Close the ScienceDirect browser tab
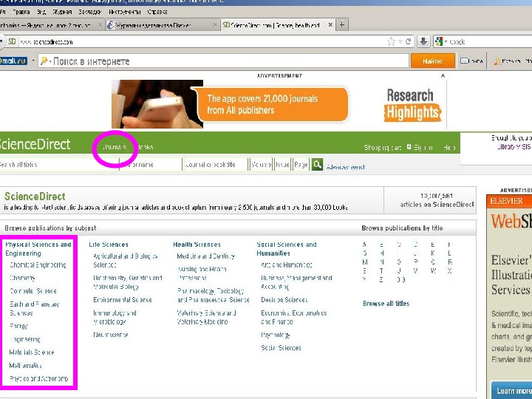This screenshot has width=532, height=399. (x=330, y=25)
